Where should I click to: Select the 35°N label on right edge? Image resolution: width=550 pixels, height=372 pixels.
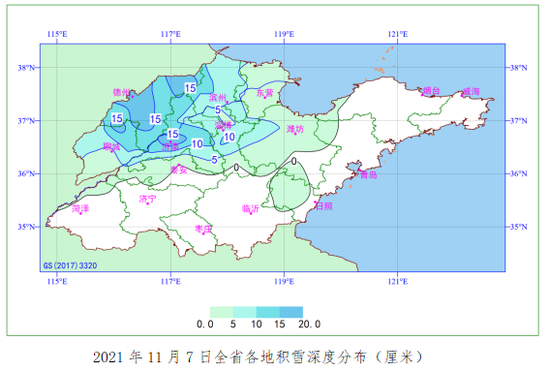point(518,227)
